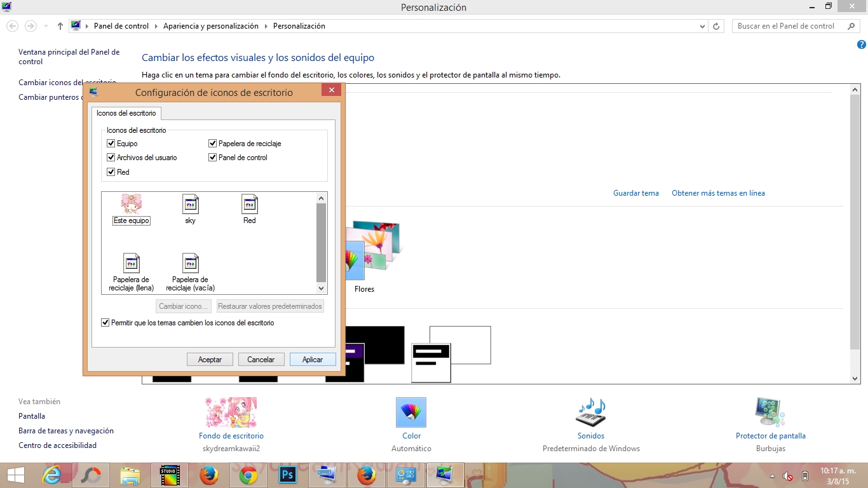Viewport: 868px width, 488px height.
Task: Refresh the Control Panel address bar
Action: tap(716, 26)
